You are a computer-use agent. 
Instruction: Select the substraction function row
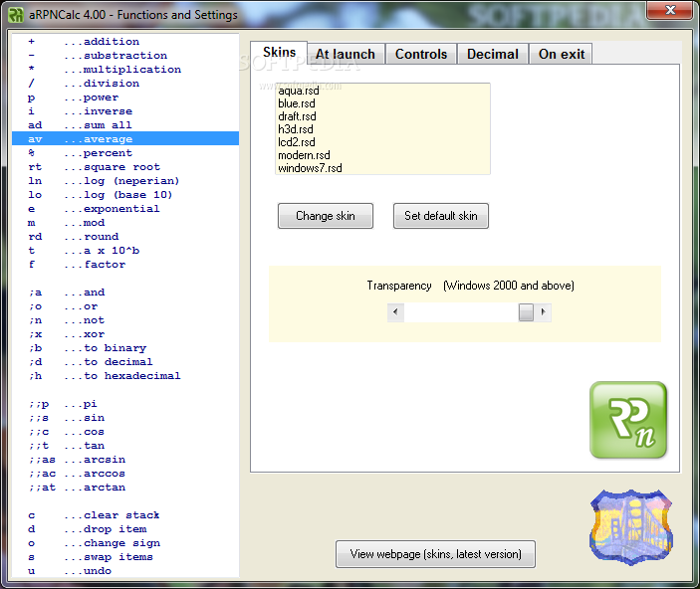125,56
